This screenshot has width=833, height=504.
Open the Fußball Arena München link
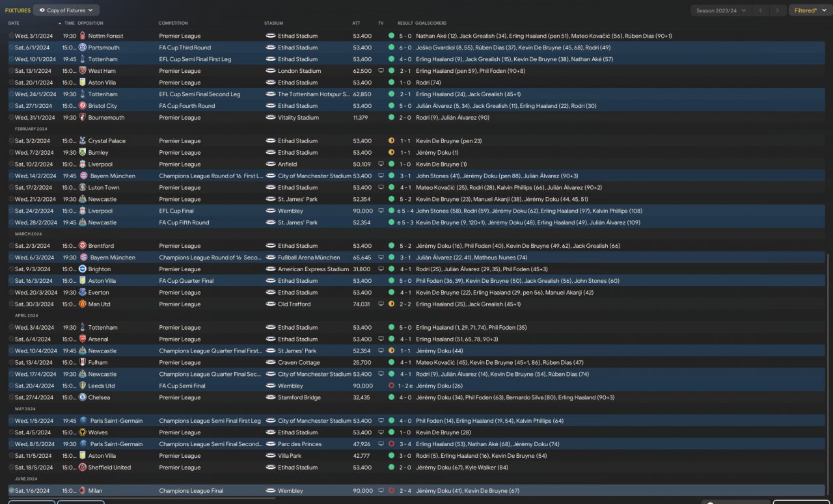(309, 258)
